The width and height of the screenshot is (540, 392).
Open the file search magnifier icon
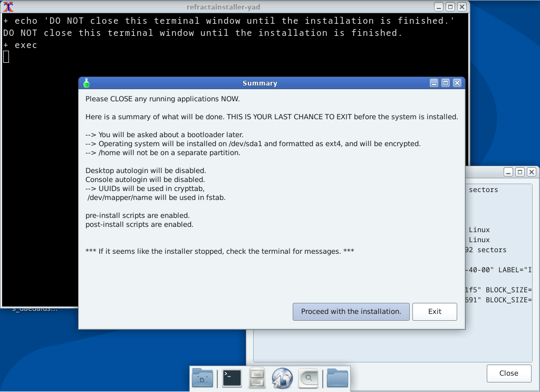(308, 378)
